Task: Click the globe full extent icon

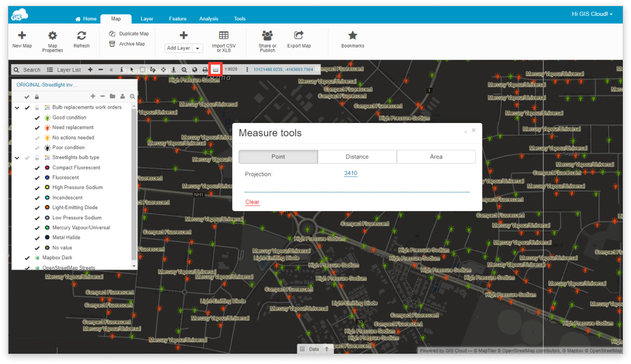Action: click(195, 69)
